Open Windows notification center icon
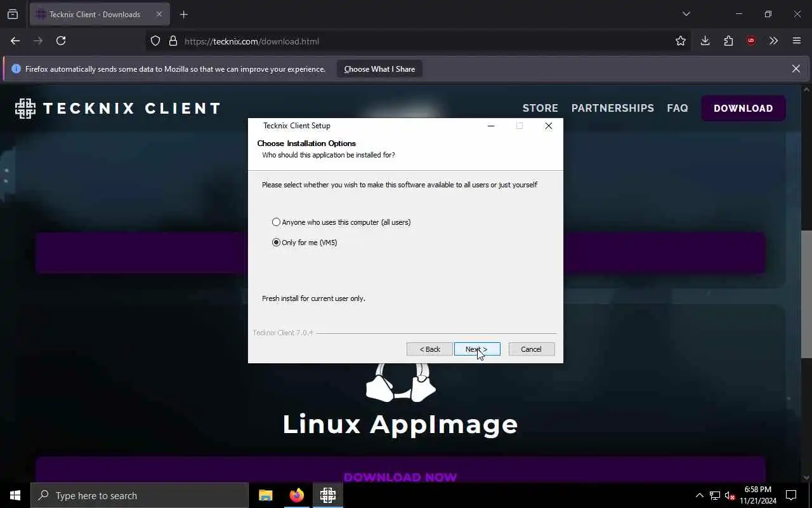 tap(791, 495)
